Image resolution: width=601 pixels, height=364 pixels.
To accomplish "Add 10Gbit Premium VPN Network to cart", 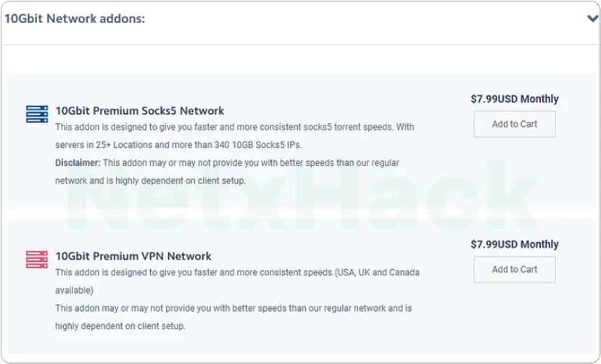I will tap(515, 269).
